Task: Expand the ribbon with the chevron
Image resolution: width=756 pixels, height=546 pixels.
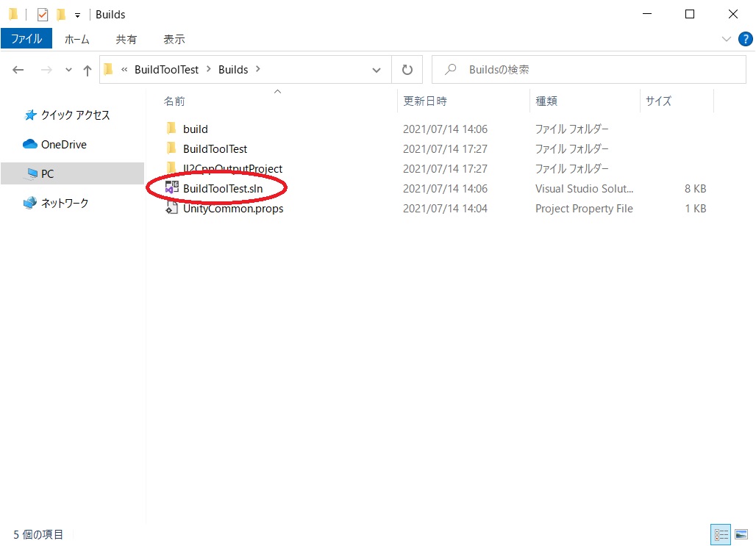Action: click(726, 39)
